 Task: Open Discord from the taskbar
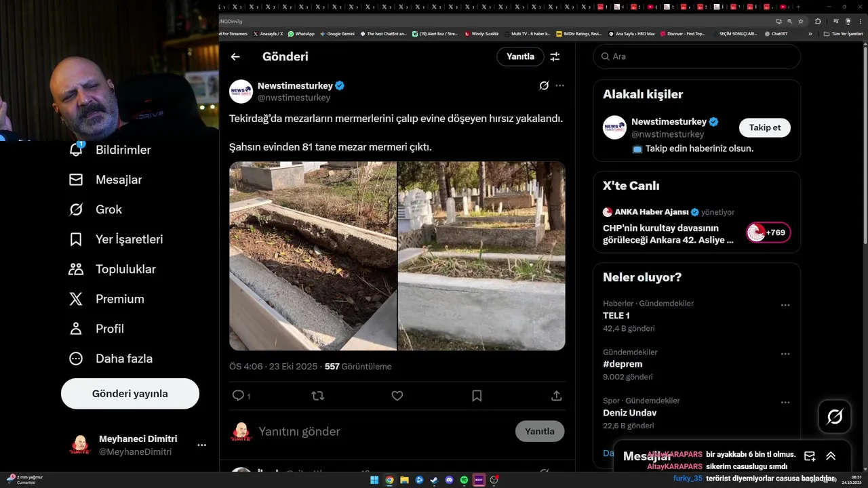pyautogui.click(x=449, y=480)
